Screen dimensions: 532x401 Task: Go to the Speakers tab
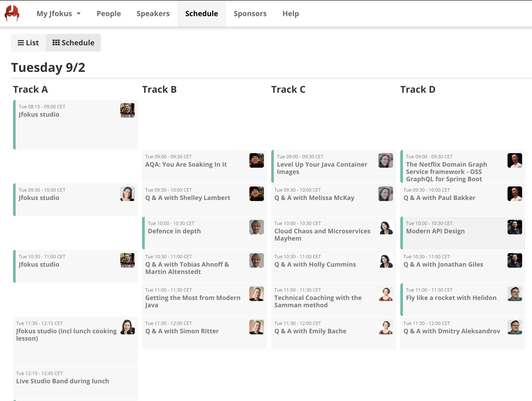tap(153, 14)
